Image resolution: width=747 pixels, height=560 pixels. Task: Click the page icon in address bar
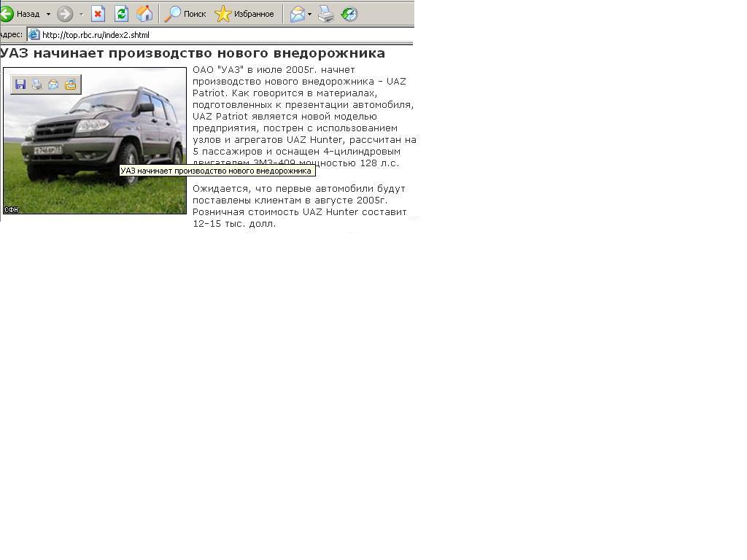[x=34, y=34]
